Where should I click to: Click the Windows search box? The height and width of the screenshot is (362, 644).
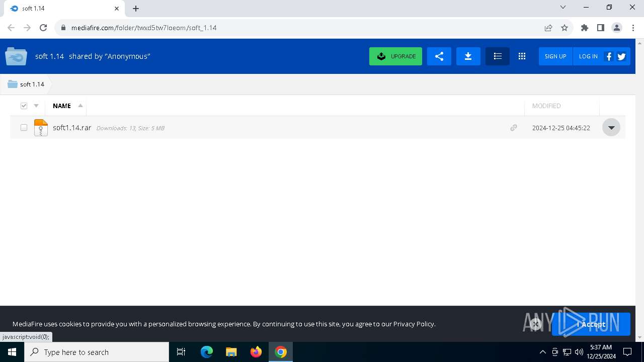[97, 352]
